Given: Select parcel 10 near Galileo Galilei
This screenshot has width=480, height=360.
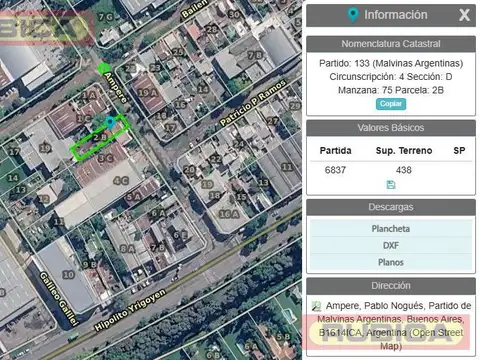Looking at the screenshot, I should pyautogui.click(x=68, y=274).
